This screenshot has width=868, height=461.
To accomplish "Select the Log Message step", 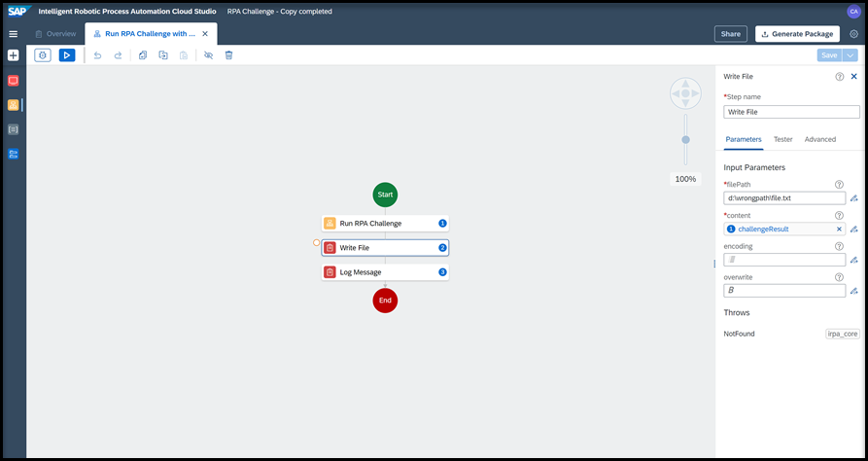I will pyautogui.click(x=385, y=272).
